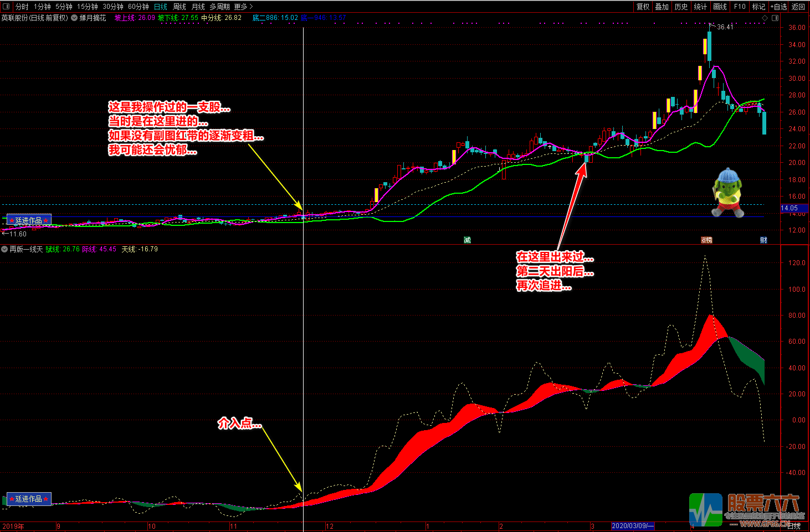Open the 蝉月摘花 indicator dropdown arrow
This screenshot has height=532, width=810.
click(x=74, y=18)
